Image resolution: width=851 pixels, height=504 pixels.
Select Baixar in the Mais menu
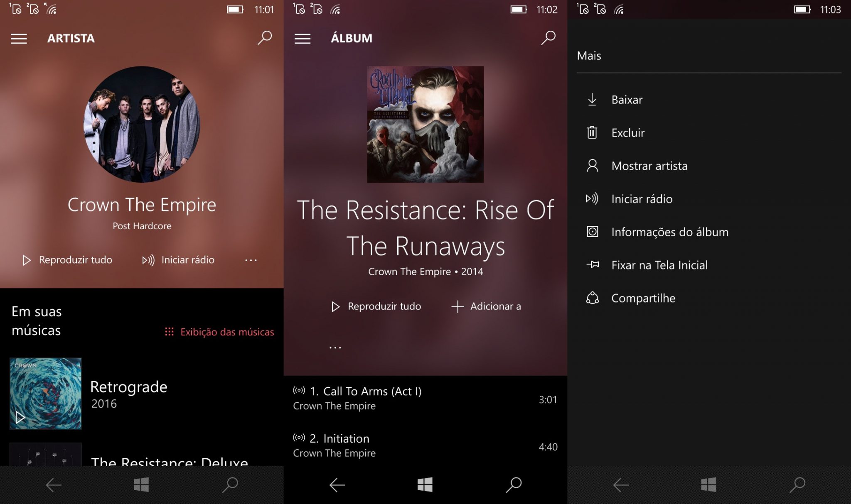coord(709,100)
